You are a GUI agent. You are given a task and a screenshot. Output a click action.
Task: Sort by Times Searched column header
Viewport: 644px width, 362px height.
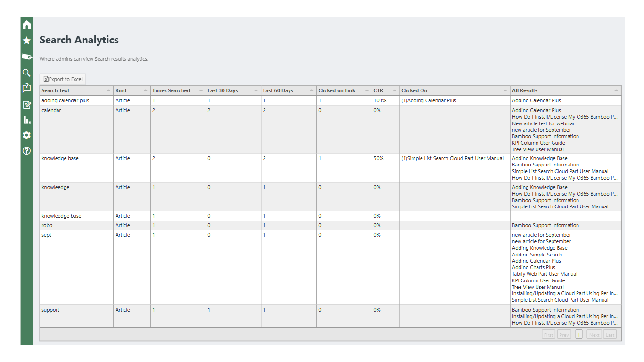click(178, 90)
